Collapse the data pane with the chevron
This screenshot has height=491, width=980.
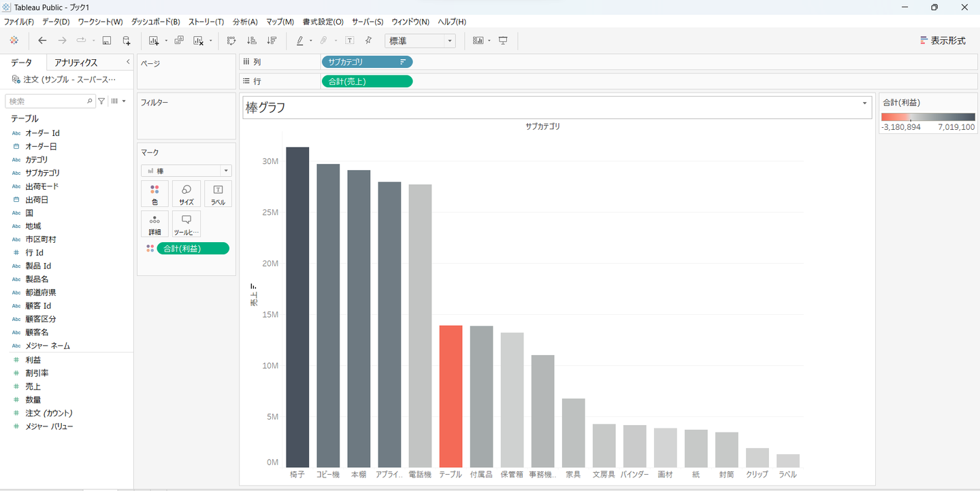pyautogui.click(x=128, y=62)
